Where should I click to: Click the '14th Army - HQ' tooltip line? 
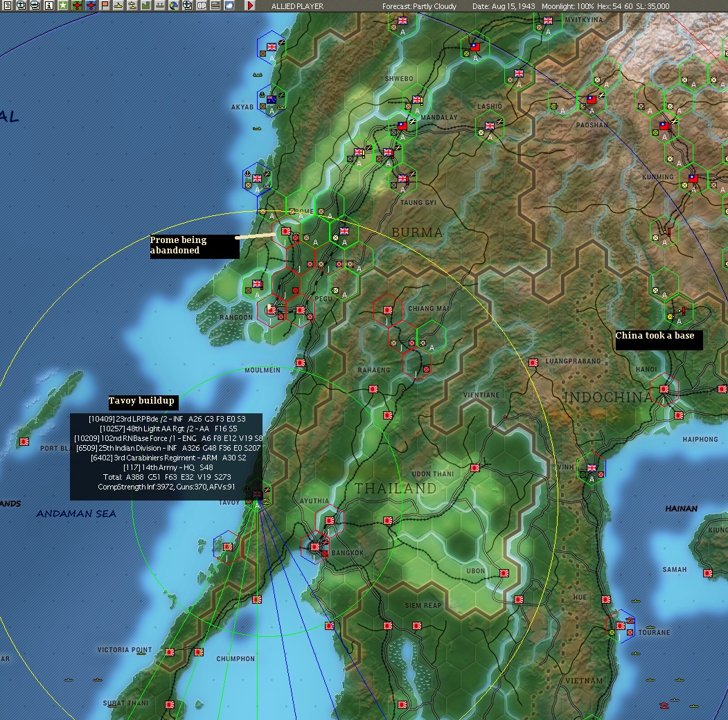[168, 467]
